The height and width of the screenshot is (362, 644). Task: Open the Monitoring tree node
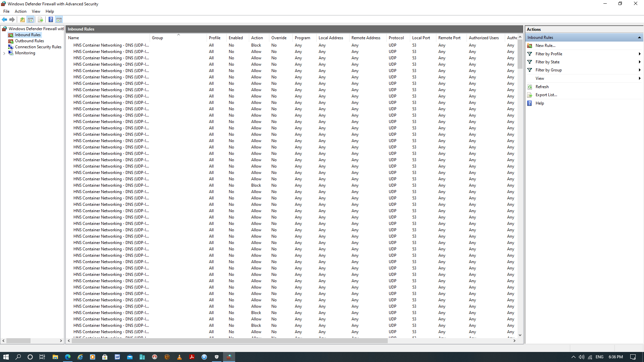click(25, 53)
